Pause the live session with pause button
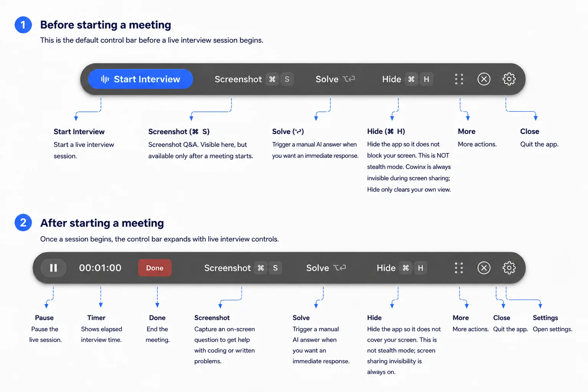This screenshot has width=588, height=392. click(54, 268)
